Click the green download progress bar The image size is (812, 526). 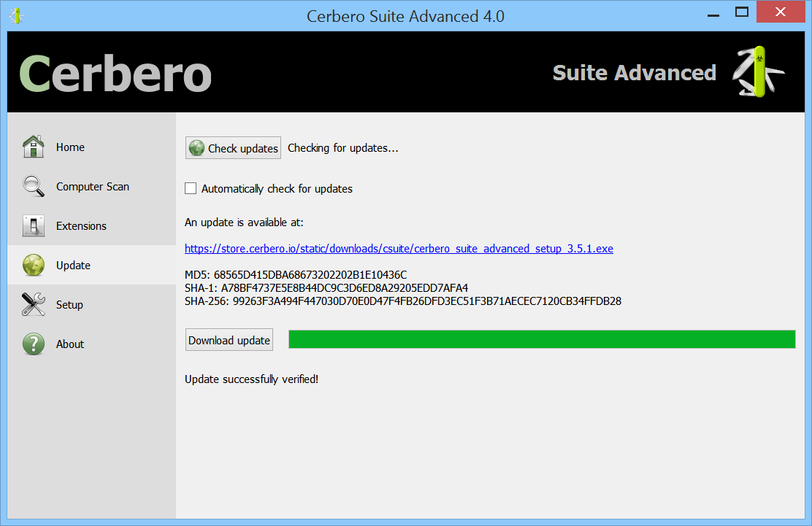point(542,339)
